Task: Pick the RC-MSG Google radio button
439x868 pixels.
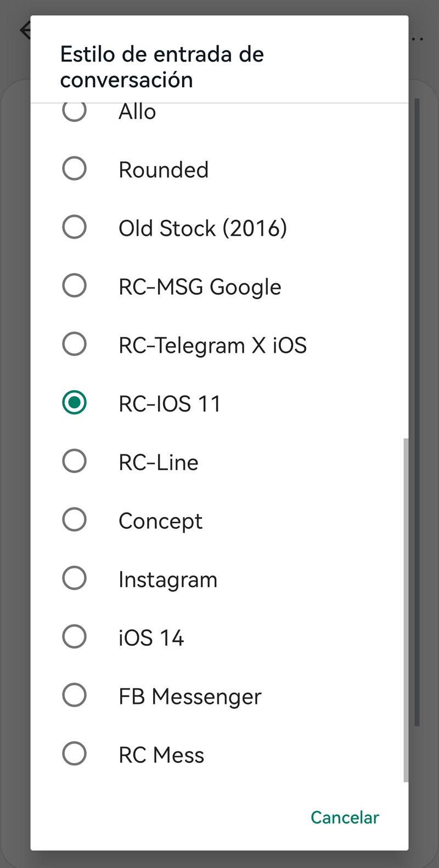Action: (x=74, y=286)
